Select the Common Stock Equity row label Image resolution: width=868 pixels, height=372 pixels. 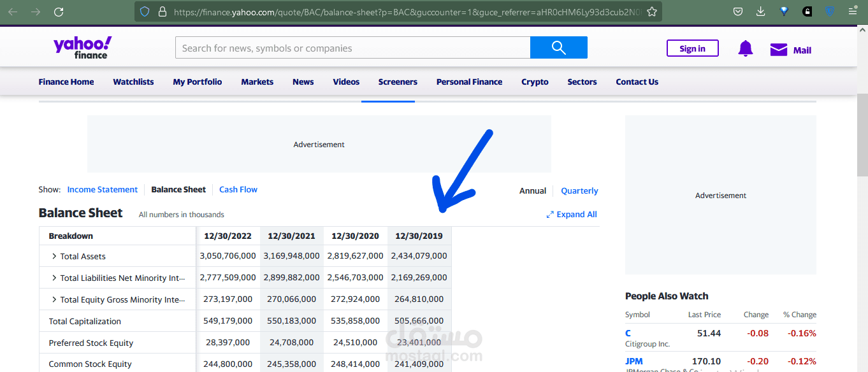click(90, 364)
